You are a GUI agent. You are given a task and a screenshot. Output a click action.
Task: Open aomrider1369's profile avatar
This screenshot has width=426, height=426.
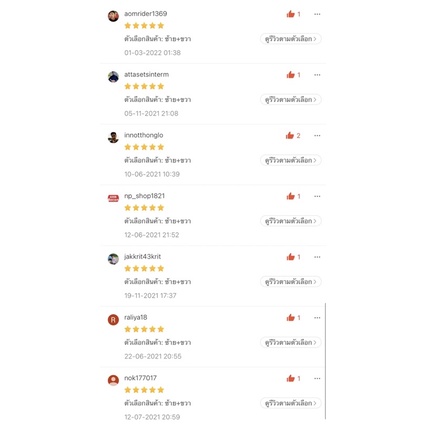point(113,16)
